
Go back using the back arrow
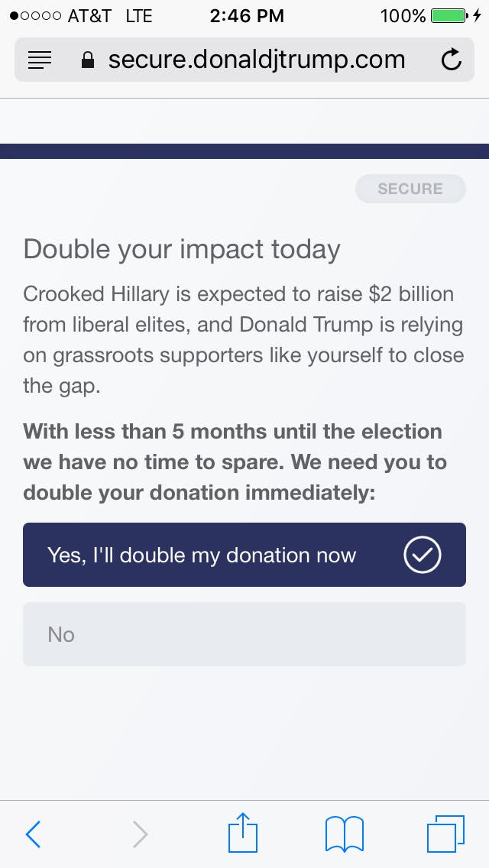[33, 834]
